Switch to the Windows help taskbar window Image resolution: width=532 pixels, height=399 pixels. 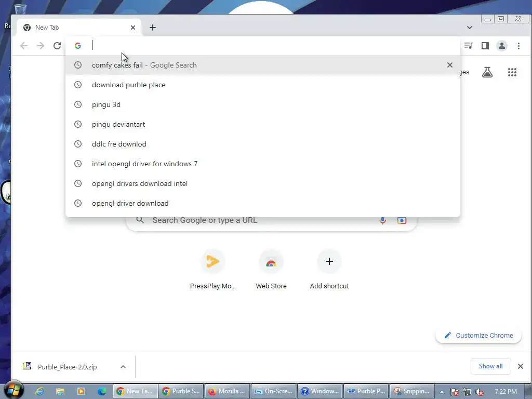point(320,391)
